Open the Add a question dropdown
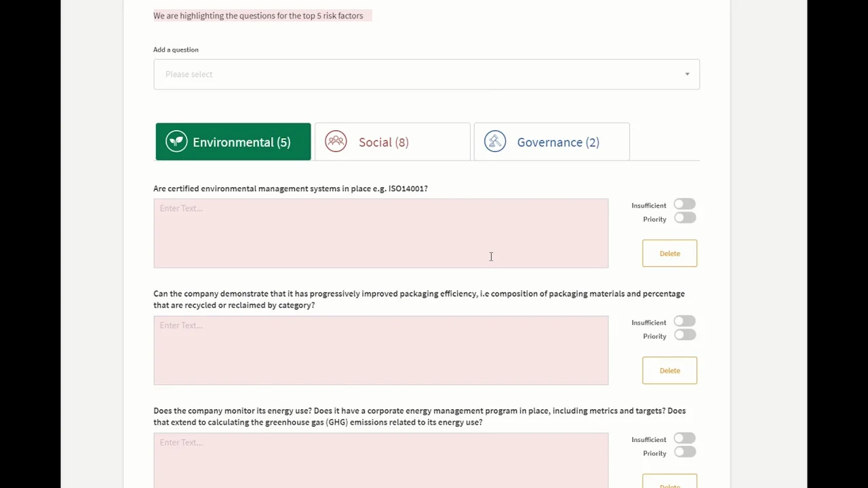 click(x=426, y=75)
